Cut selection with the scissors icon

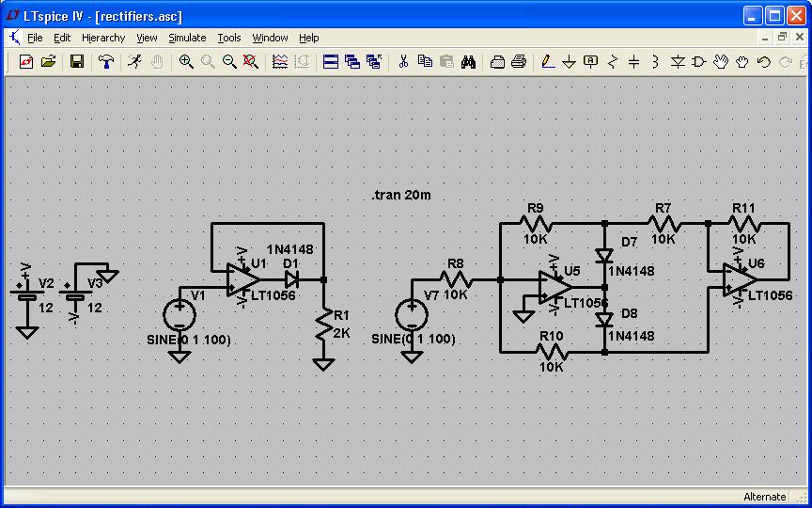[403, 62]
